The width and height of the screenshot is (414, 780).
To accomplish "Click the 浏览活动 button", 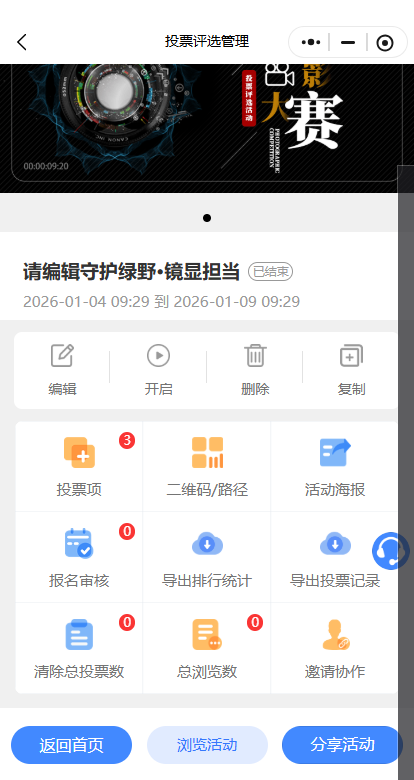I will (207, 745).
